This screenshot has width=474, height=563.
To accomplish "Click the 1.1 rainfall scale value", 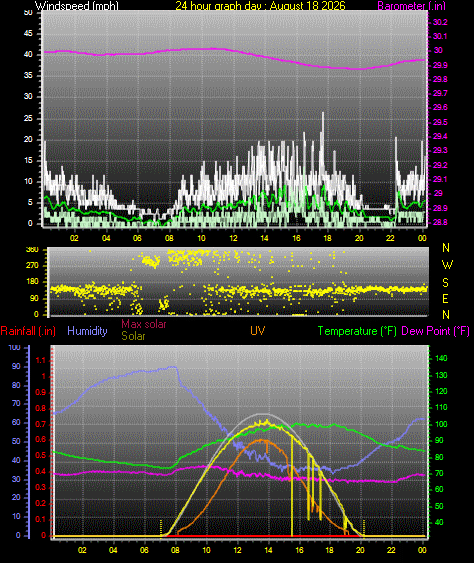I will click(x=41, y=360).
